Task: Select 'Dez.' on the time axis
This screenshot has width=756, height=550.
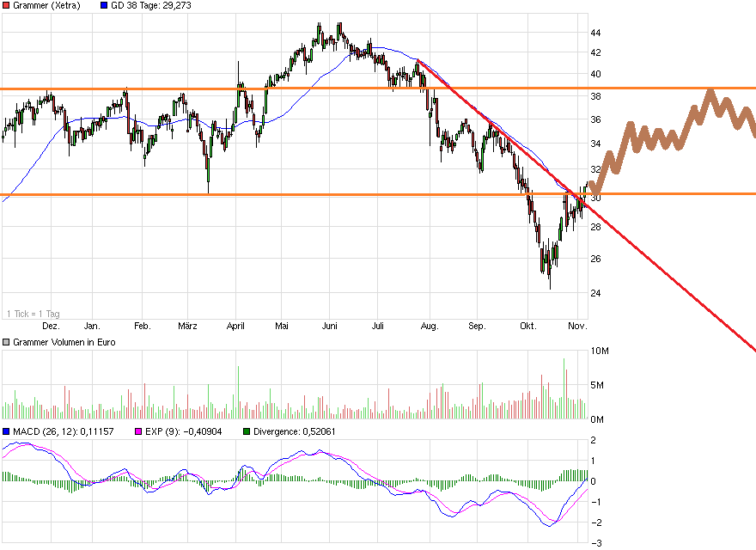Action: 51,327
